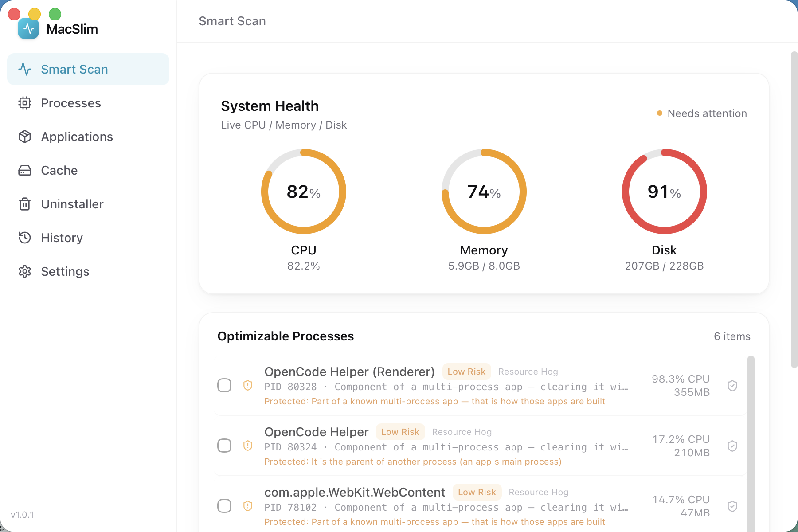Click the Smart Scan pulse icon in sidebar
The height and width of the screenshot is (532, 798).
pyautogui.click(x=25, y=69)
